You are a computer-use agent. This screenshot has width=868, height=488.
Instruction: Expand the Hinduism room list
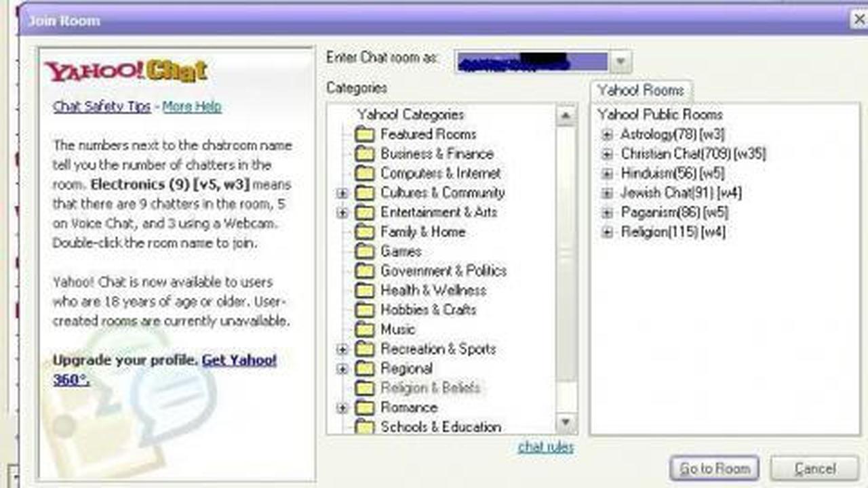(x=607, y=174)
